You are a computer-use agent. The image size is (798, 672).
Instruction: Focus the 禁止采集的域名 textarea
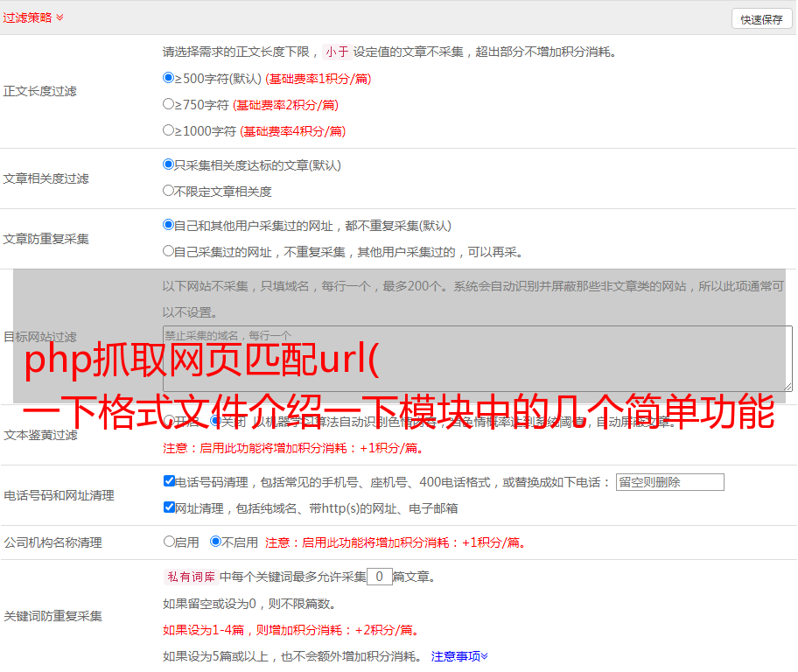pos(478,359)
